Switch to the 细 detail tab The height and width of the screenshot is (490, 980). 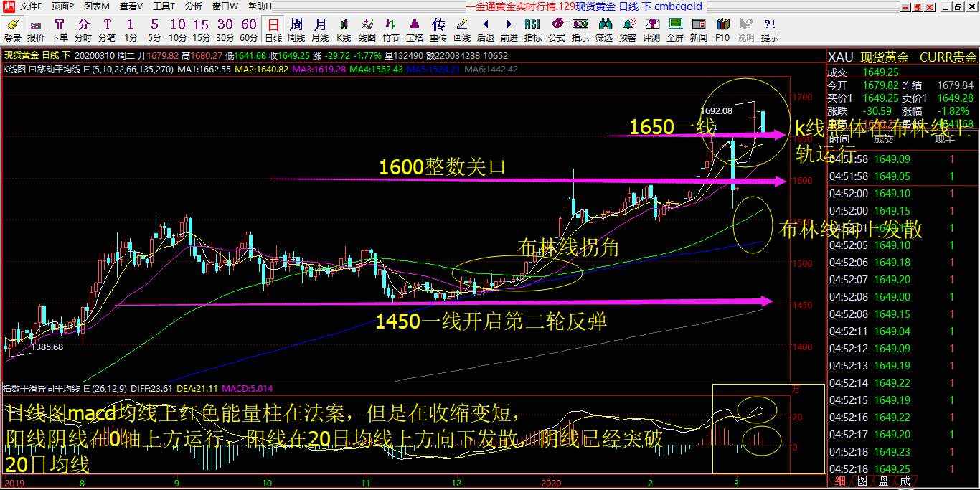pyautogui.click(x=840, y=481)
